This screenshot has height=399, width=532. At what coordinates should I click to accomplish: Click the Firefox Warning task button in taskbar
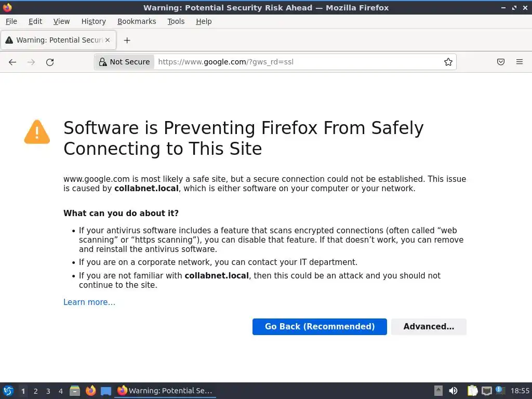165,391
